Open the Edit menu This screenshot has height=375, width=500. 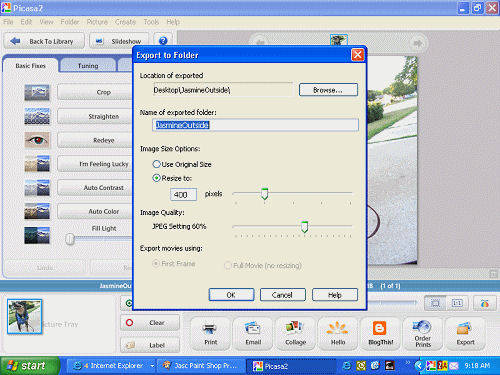(x=26, y=22)
